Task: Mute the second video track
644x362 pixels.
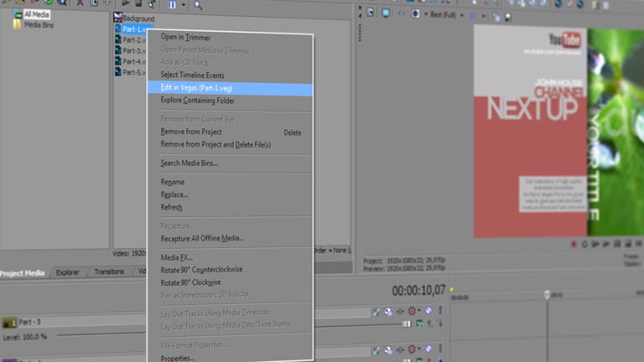Action: tap(428, 349)
